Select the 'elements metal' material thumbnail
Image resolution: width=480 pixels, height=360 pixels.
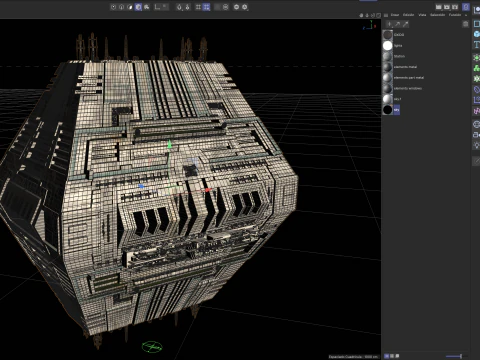(x=388, y=67)
